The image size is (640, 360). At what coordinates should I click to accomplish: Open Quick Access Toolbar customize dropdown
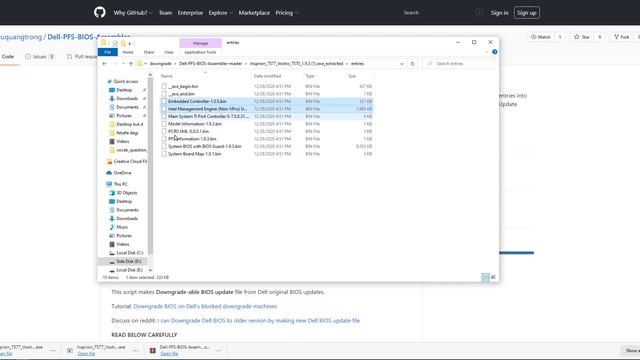(x=130, y=44)
